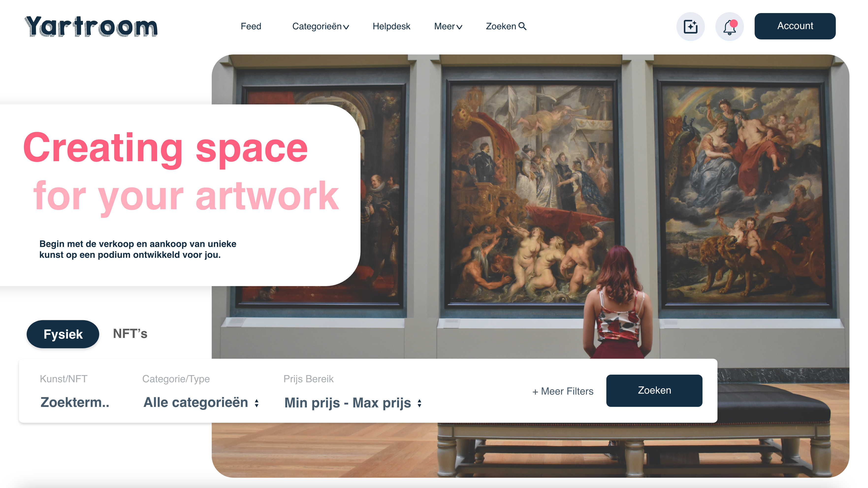Viewport: 868px width, 488px height.
Task: Show + Meer Filters options
Action: (563, 391)
